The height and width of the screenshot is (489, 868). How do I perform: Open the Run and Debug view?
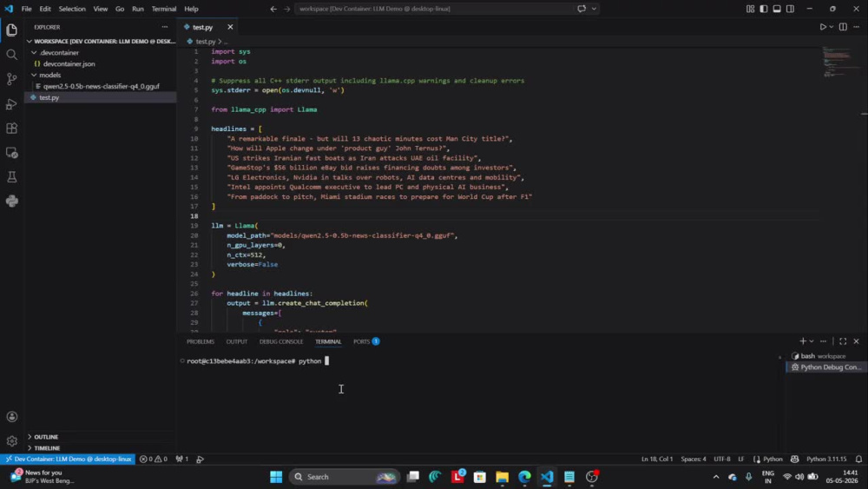point(11,103)
